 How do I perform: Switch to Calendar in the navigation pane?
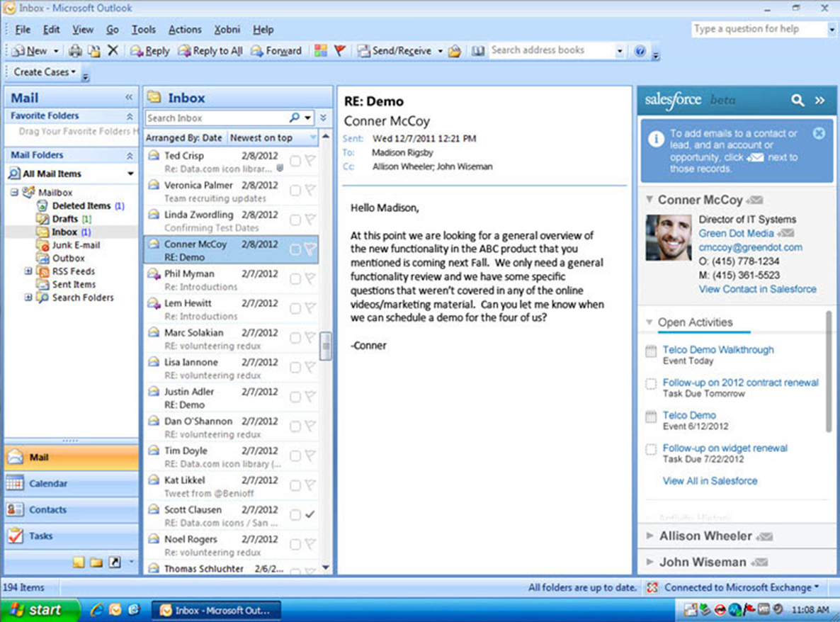click(x=72, y=483)
